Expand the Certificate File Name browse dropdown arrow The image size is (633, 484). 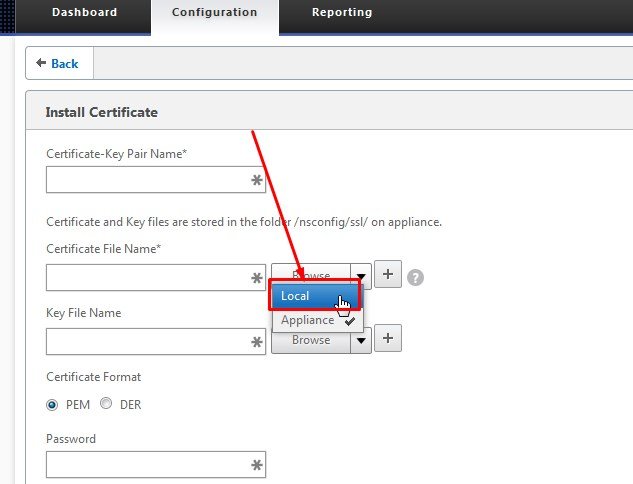coord(361,276)
